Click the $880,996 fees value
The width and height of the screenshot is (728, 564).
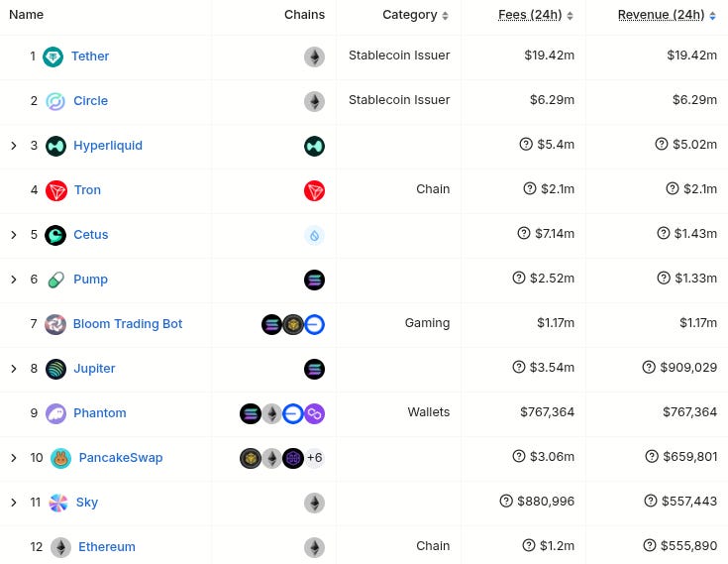tap(546, 502)
